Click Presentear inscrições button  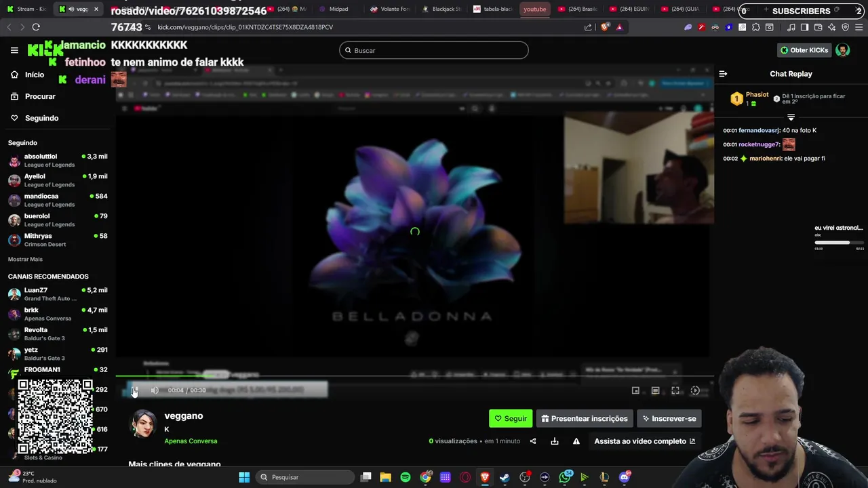585,419
